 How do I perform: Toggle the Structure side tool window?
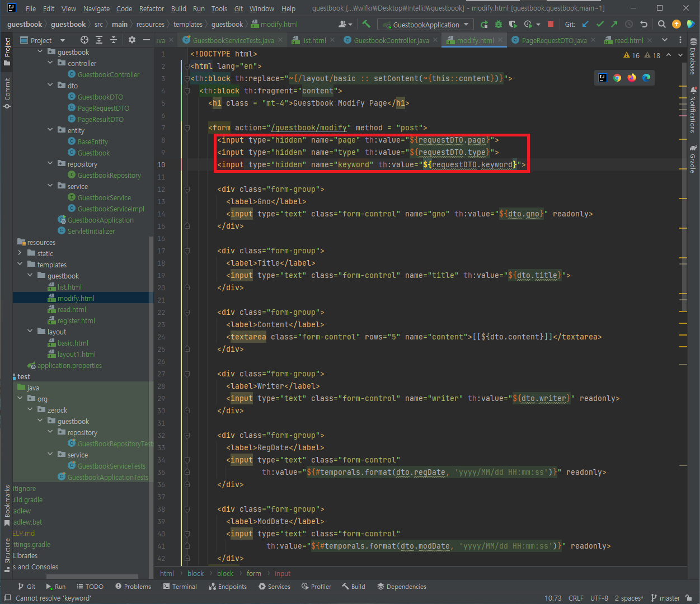(x=7, y=554)
